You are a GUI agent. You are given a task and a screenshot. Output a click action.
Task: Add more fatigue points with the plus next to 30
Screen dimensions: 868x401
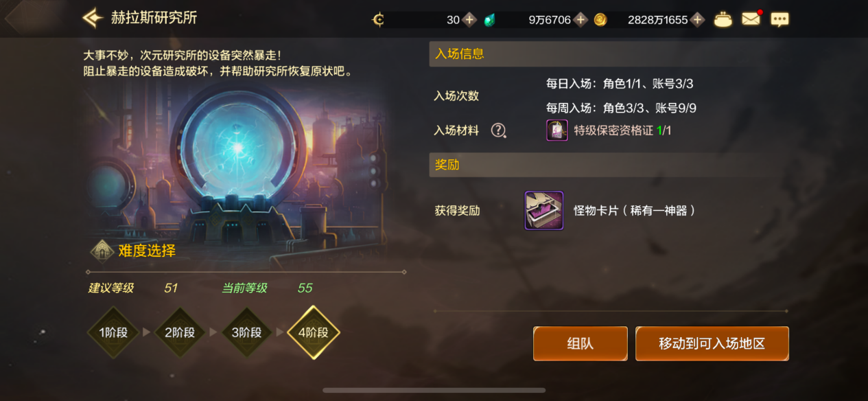pos(469,20)
